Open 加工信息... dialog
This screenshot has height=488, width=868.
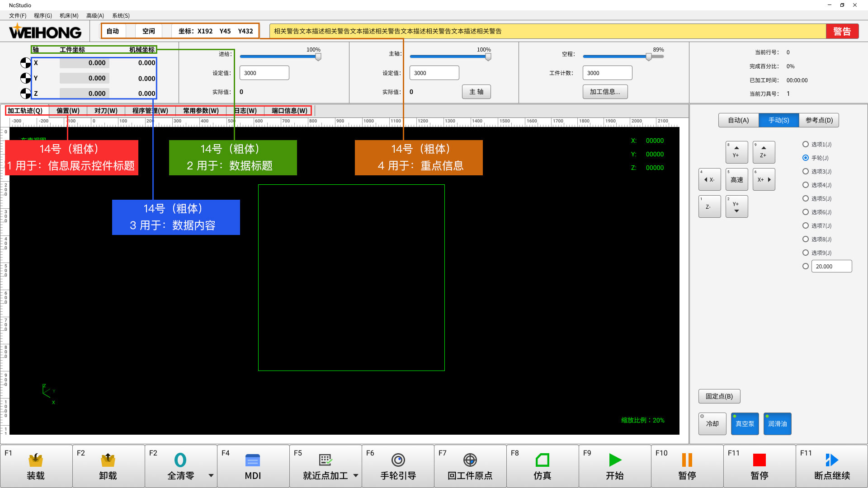[605, 92]
